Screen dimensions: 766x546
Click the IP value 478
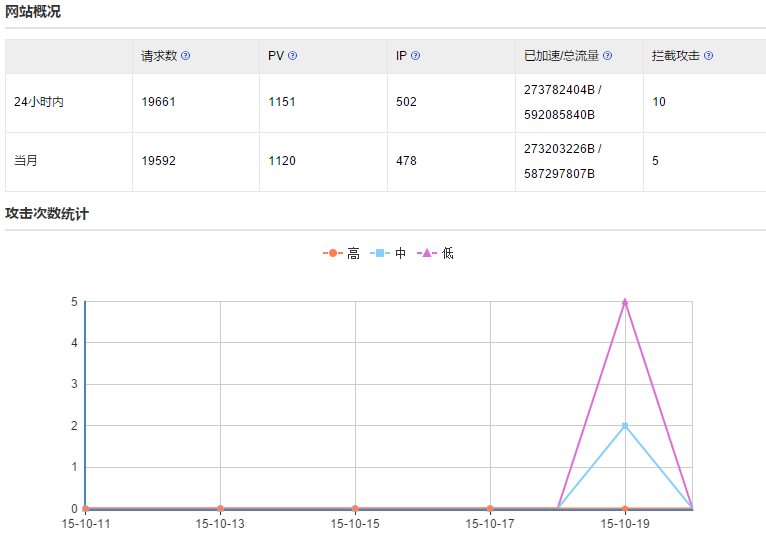coord(406,161)
